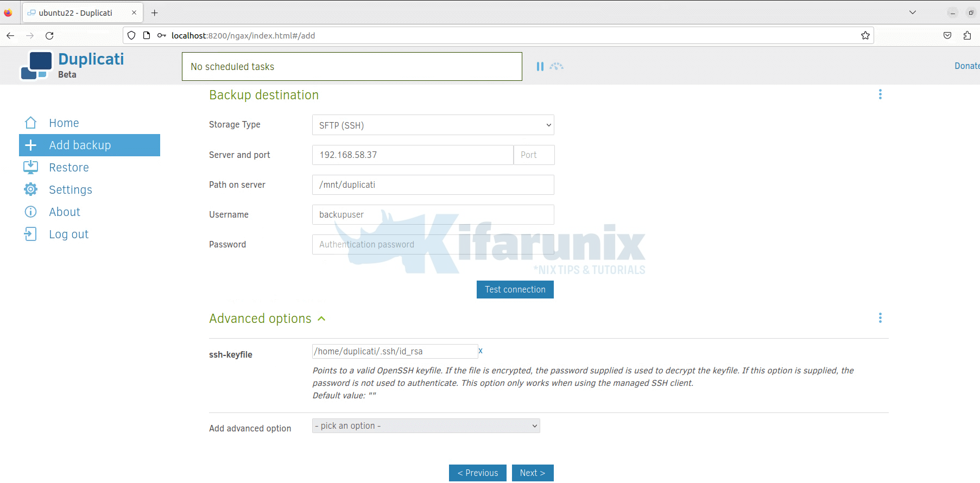This screenshot has height=483, width=980.
Task: Focus Username field with backupuser
Action: click(433, 214)
